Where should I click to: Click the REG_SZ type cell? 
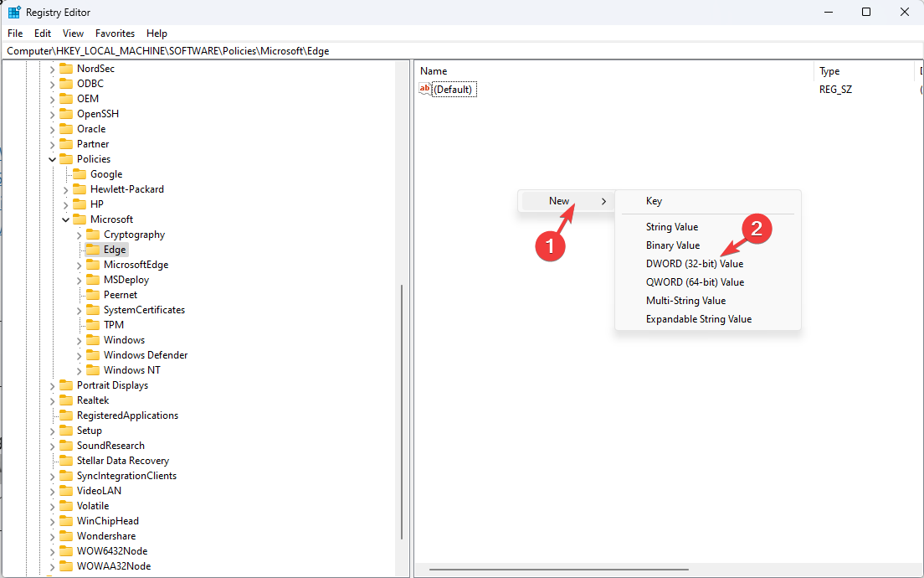(x=835, y=90)
